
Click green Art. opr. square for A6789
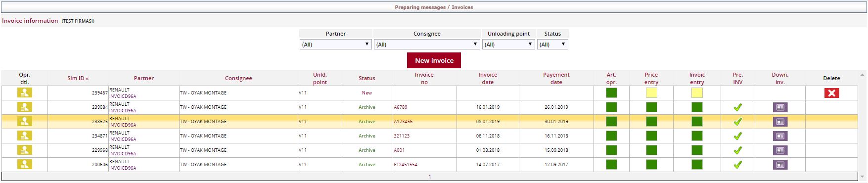coord(611,107)
